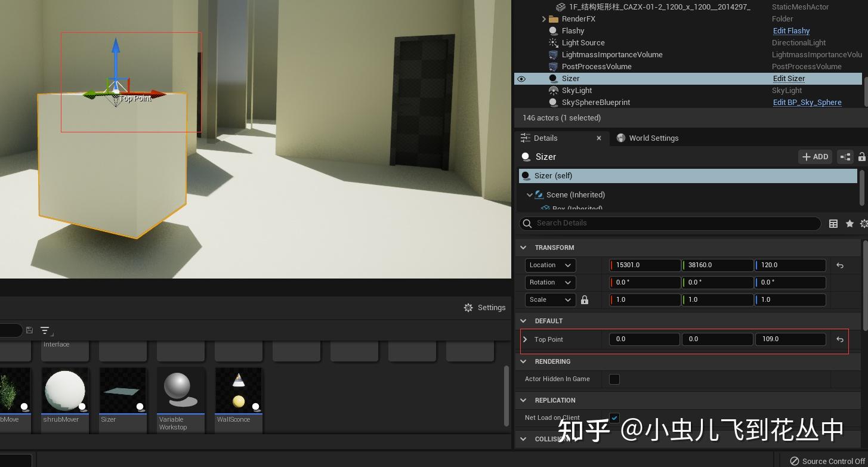Click the favorites star in the Details panel
Image resolution: width=868 pixels, height=467 pixels.
pos(850,224)
